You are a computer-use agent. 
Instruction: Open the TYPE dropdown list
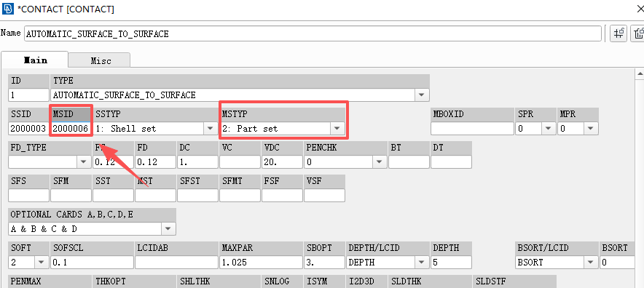click(421, 95)
